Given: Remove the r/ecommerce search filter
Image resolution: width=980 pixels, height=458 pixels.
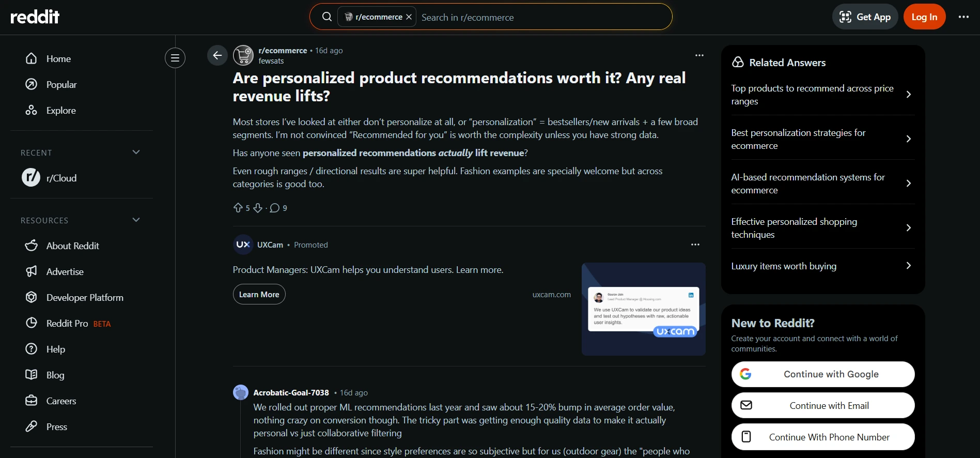Looking at the screenshot, I should tap(409, 17).
